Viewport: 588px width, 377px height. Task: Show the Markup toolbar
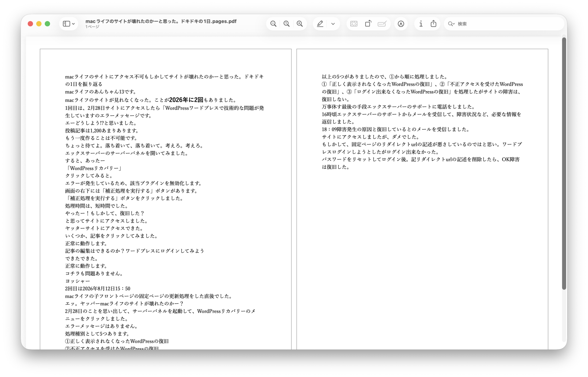pos(401,24)
